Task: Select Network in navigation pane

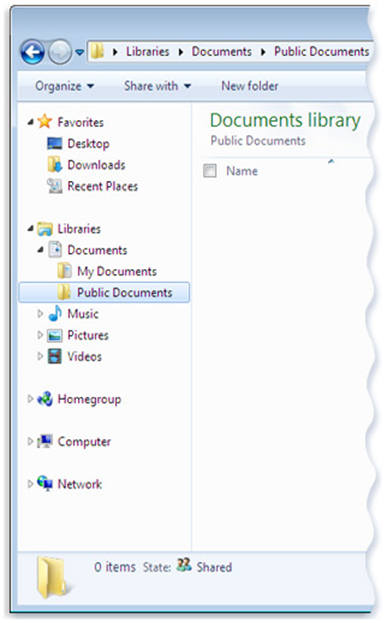Action: [x=80, y=484]
